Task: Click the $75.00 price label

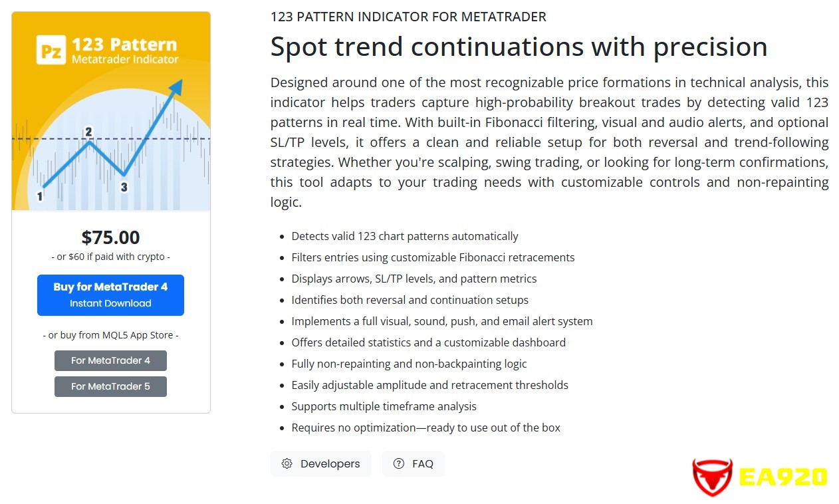Action: (110, 237)
